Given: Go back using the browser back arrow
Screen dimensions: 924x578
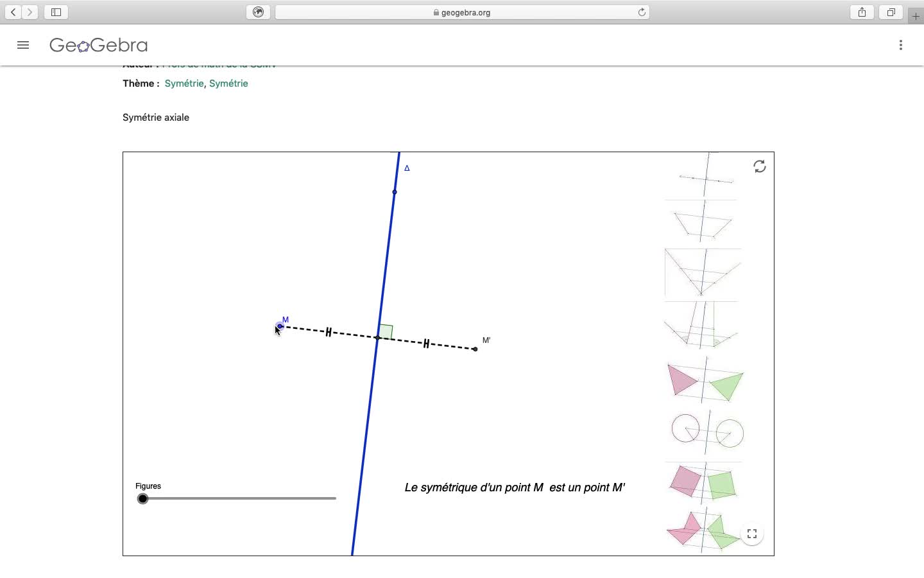Looking at the screenshot, I should coord(13,12).
